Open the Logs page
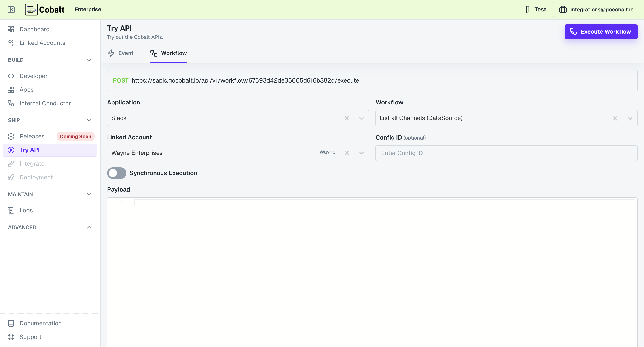The image size is (644, 347). click(x=26, y=210)
